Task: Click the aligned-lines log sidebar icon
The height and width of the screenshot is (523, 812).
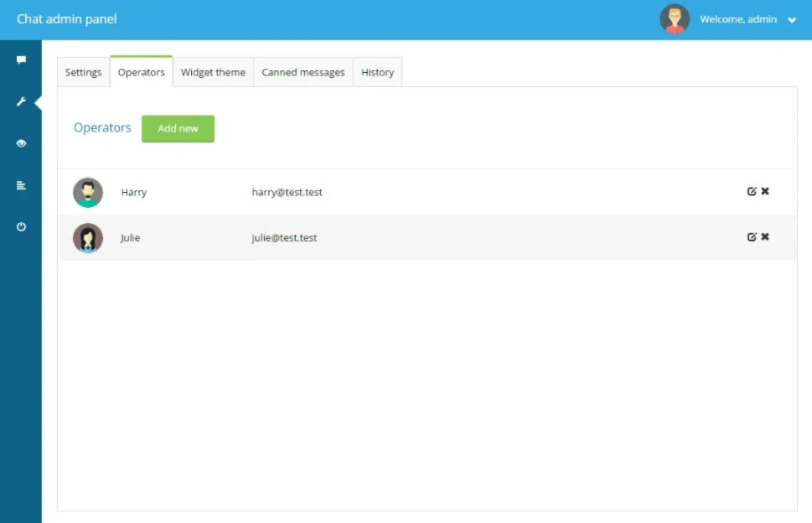Action: click(21, 185)
